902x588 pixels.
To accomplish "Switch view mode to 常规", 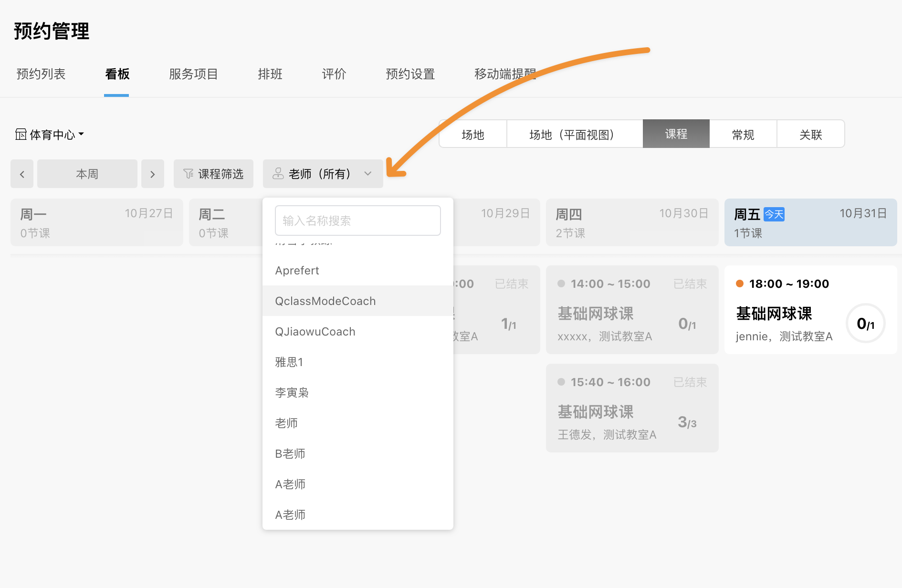I will (743, 135).
